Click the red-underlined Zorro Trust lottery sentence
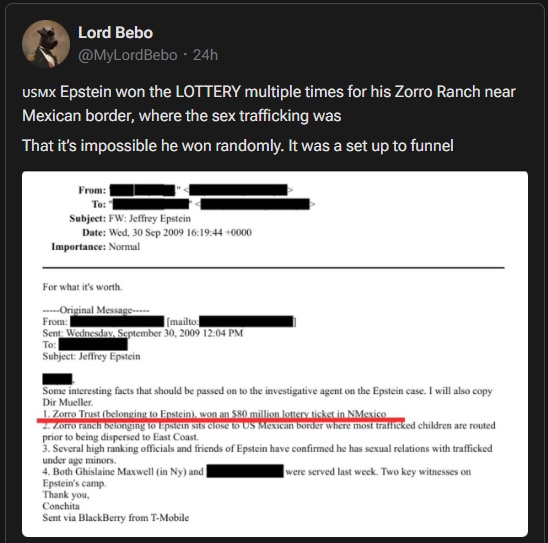This screenshot has width=548, height=543. pos(214,414)
